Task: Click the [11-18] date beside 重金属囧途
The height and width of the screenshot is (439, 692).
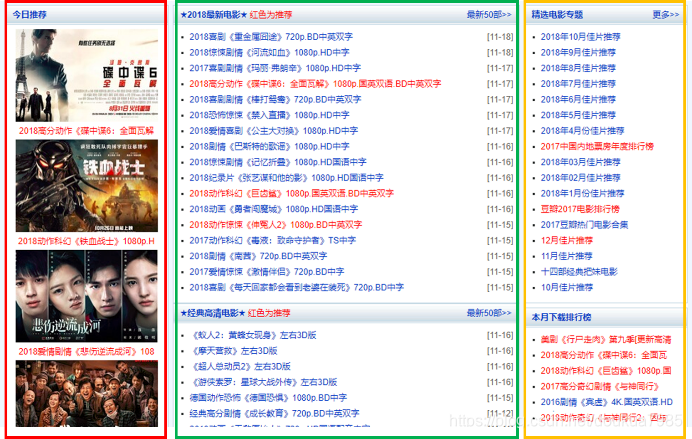Action: point(500,37)
